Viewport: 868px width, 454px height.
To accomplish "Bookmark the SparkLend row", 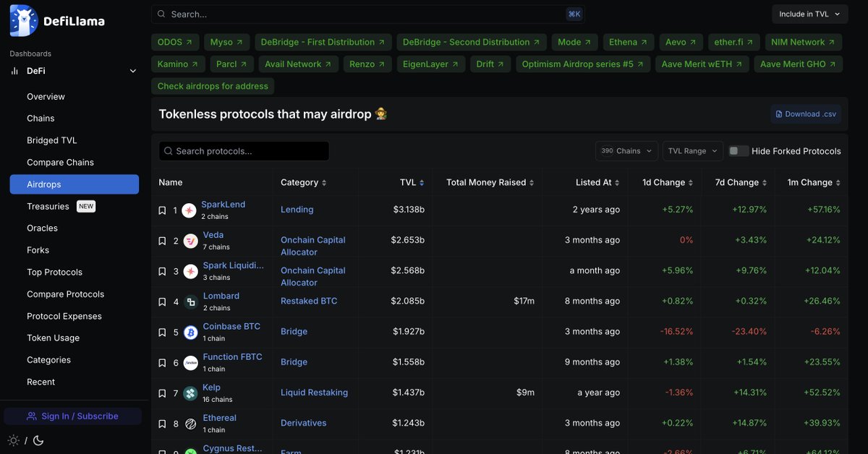I will pos(162,210).
